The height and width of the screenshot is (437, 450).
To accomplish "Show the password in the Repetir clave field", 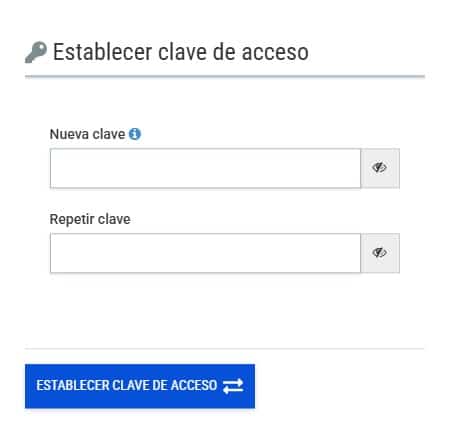I will [x=380, y=253].
